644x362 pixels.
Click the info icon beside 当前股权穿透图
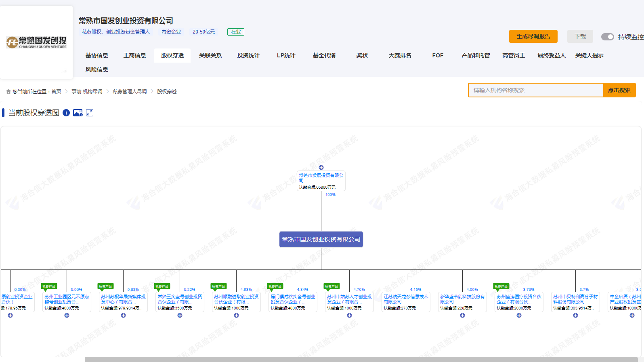pyautogui.click(x=66, y=113)
